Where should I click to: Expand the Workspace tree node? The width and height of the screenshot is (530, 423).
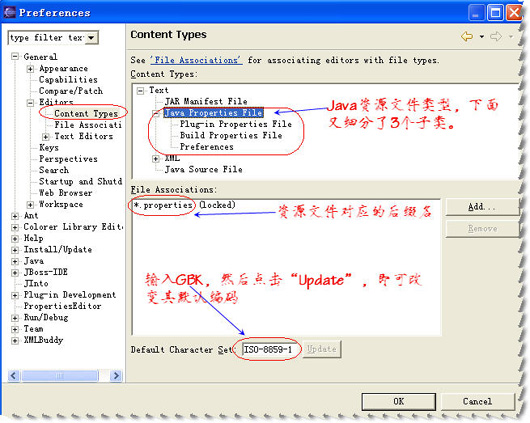coord(30,205)
